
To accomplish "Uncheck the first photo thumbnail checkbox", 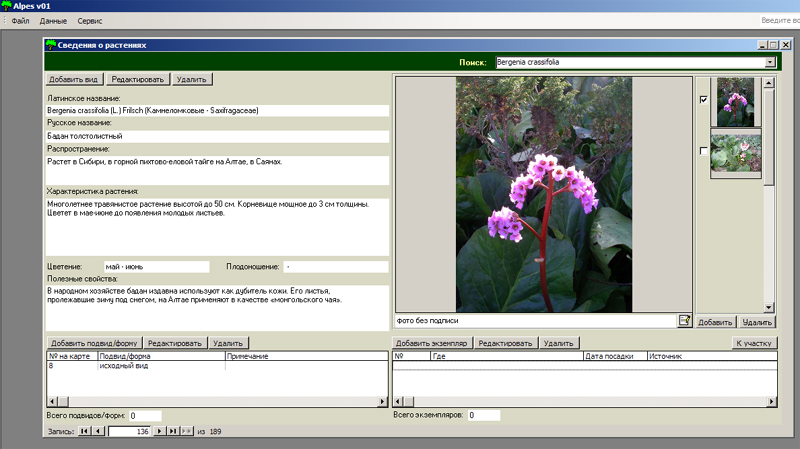I will tap(704, 100).
